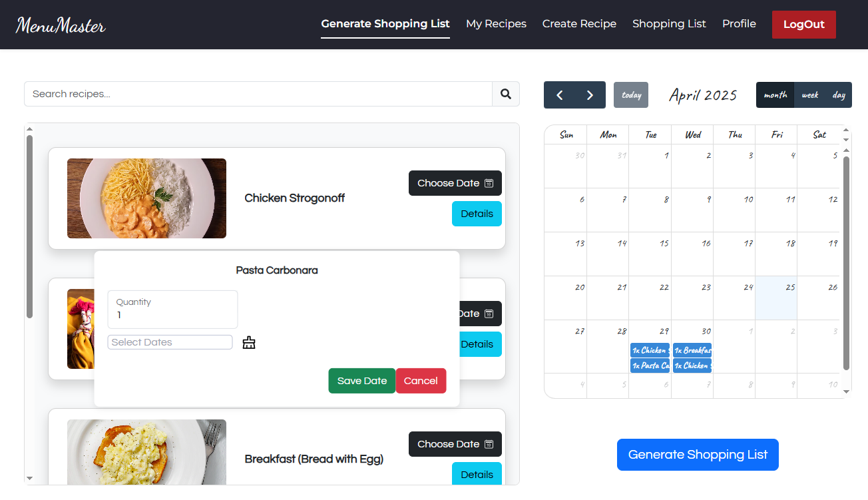Cancel the Pasta Carbonara date popup
Screen dimensions: 868x500
click(x=421, y=381)
